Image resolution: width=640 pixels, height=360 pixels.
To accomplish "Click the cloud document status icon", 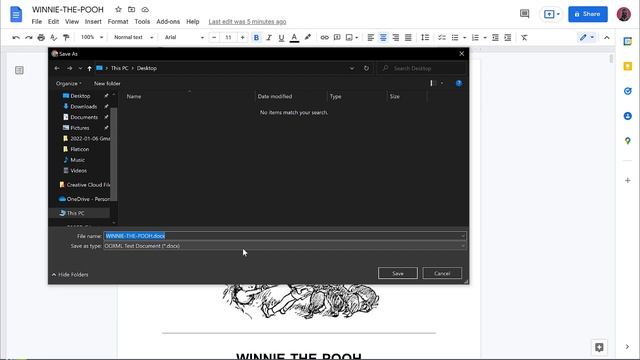I will [x=145, y=9].
